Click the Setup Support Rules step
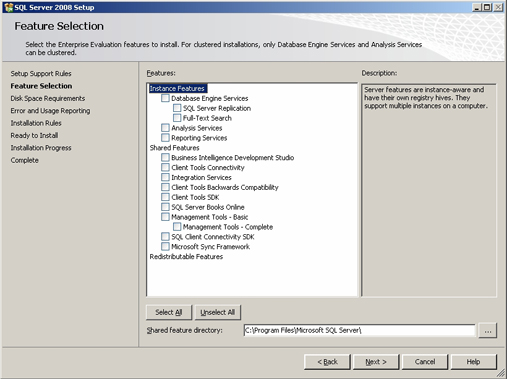 click(x=41, y=73)
